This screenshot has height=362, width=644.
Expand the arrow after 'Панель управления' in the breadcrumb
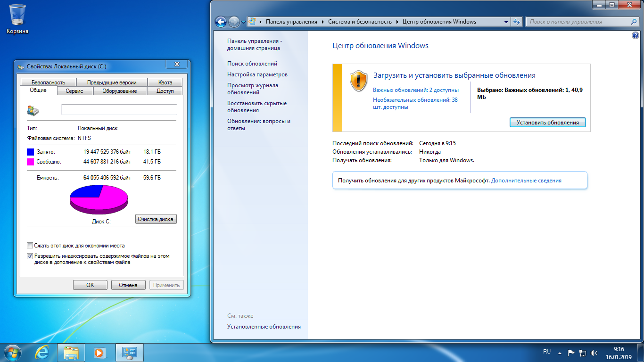click(323, 22)
